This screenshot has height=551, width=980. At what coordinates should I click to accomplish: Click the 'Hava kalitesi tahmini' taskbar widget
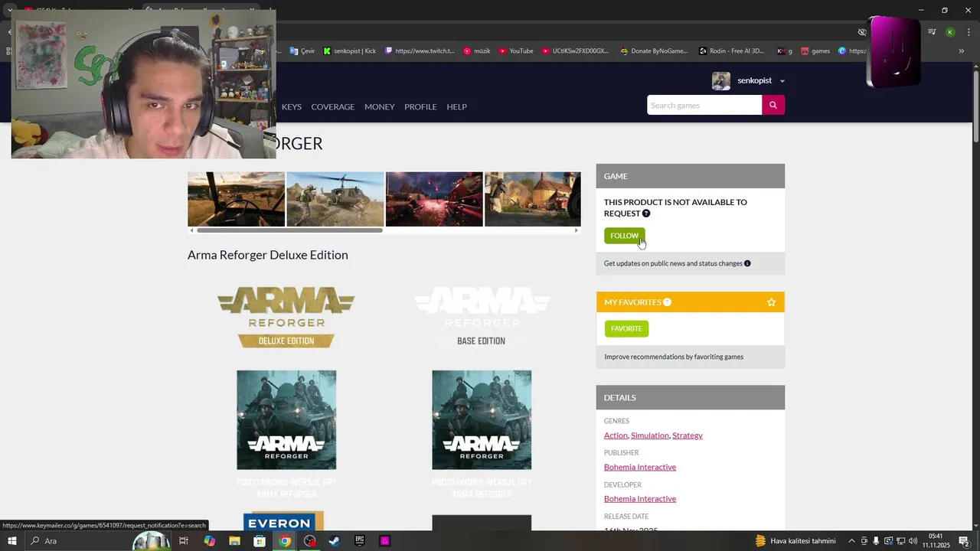tap(795, 541)
